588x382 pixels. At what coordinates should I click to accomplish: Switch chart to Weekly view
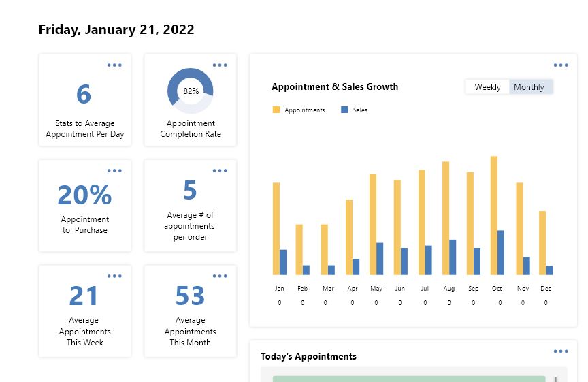[x=487, y=87]
